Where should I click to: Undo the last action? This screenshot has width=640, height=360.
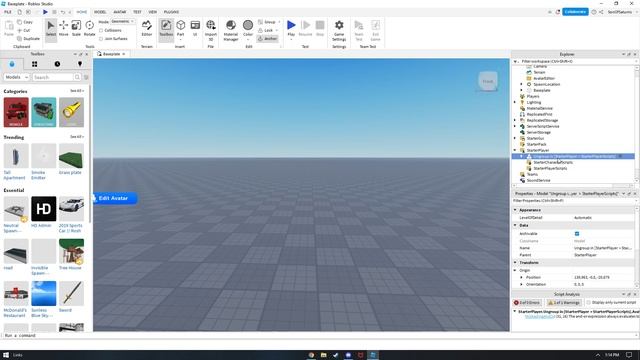point(62,12)
